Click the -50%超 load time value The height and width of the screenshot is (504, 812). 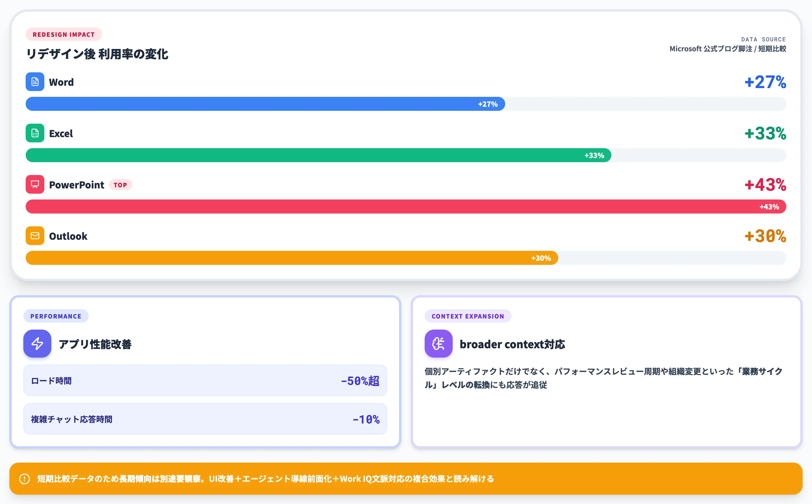coord(360,381)
